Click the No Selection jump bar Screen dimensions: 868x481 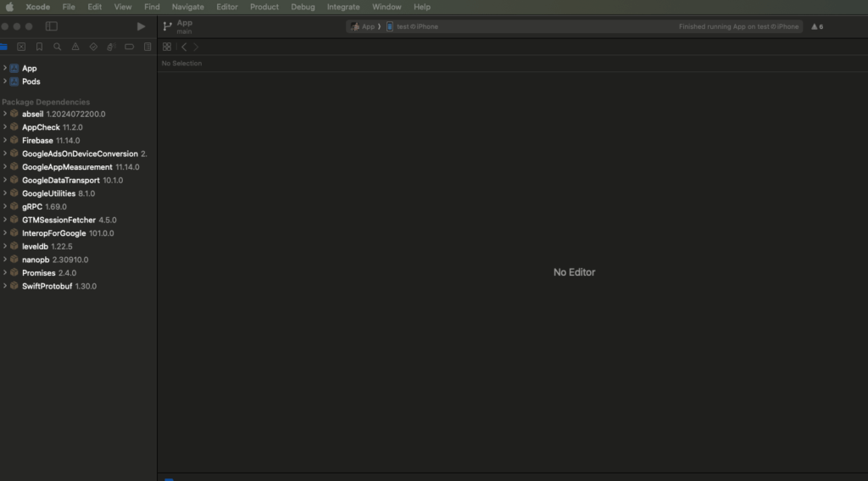(181, 63)
